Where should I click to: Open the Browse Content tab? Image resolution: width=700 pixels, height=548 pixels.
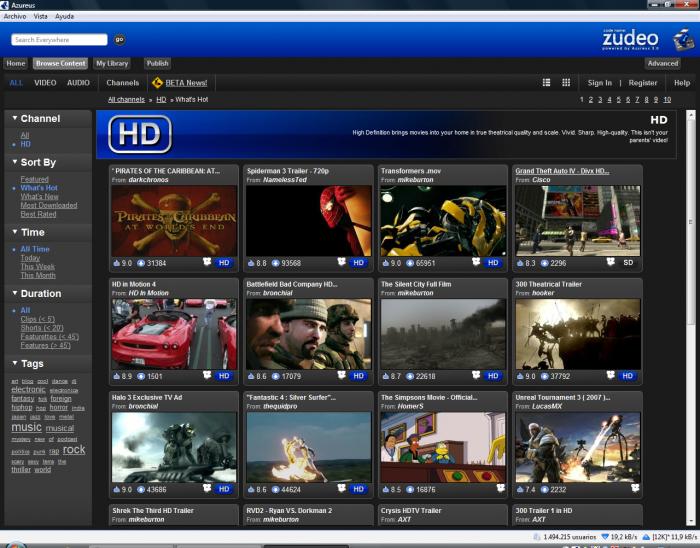(x=61, y=63)
